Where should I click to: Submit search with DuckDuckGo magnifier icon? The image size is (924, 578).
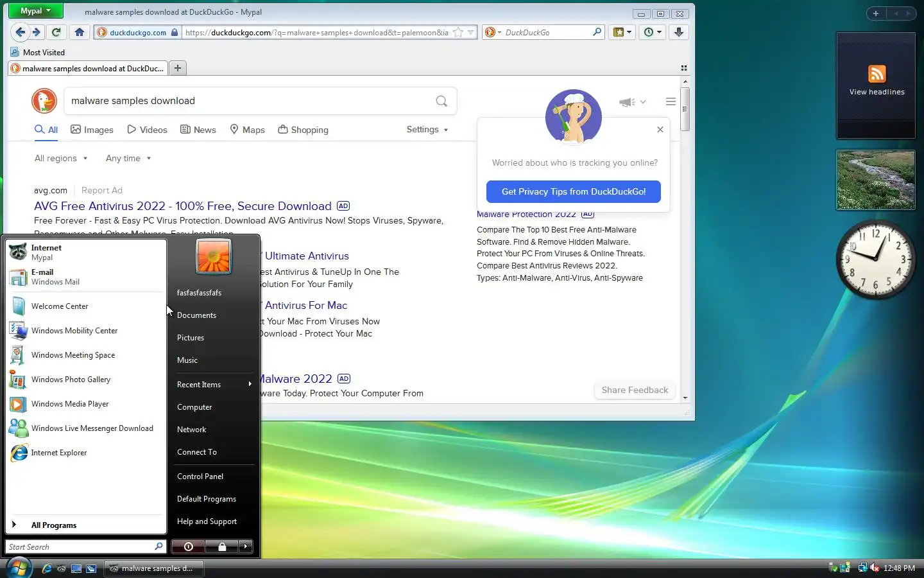441,101
